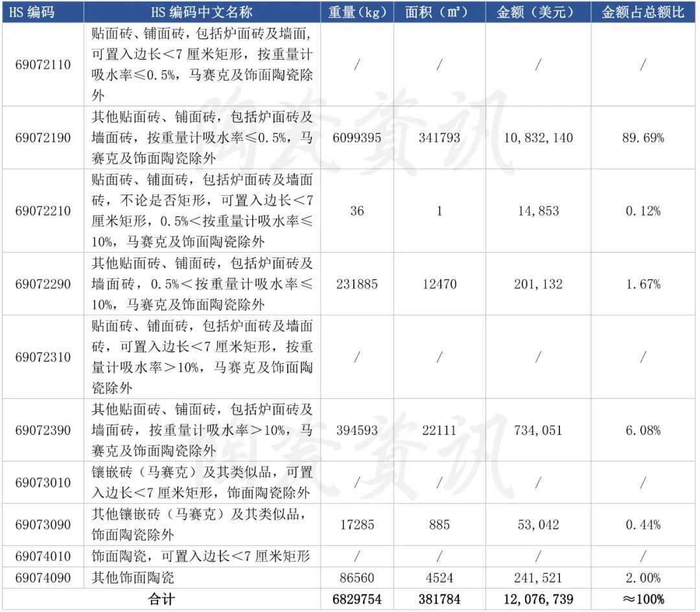This screenshot has height=612, width=700.
Task: Click the total amount 12,076,739
Action: tap(538, 599)
